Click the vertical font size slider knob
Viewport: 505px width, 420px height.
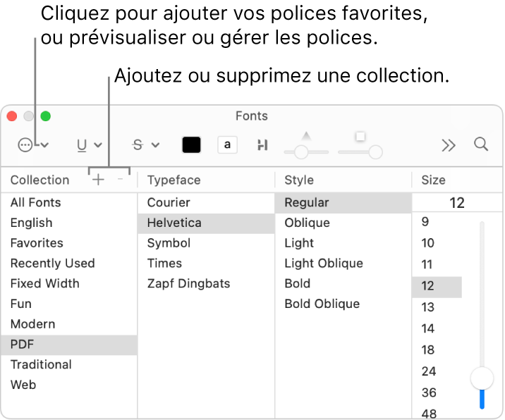coord(482,378)
